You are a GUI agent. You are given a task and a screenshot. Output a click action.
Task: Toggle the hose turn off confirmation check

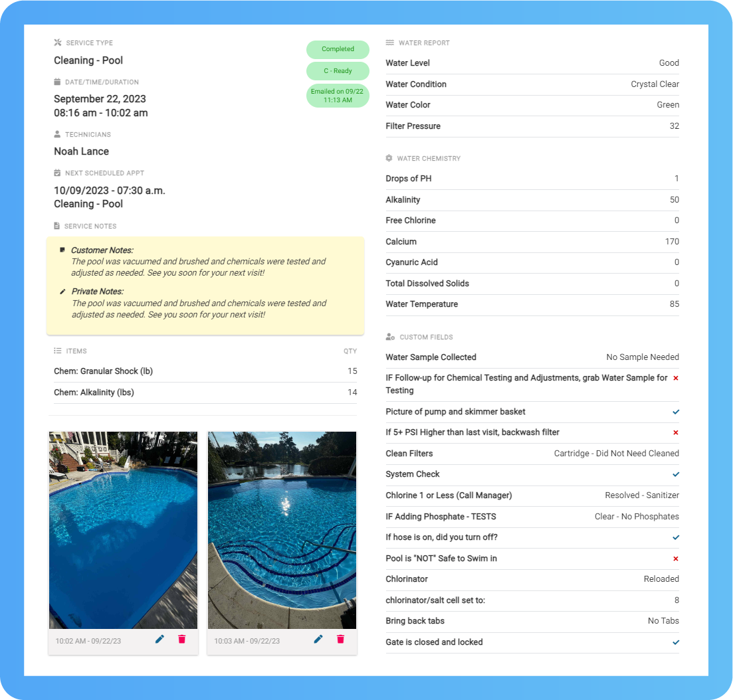pyautogui.click(x=675, y=538)
